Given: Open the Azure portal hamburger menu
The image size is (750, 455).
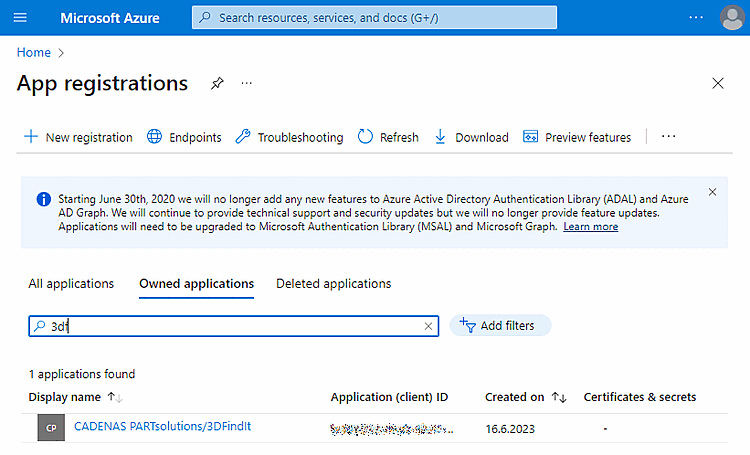Looking at the screenshot, I should [20, 18].
